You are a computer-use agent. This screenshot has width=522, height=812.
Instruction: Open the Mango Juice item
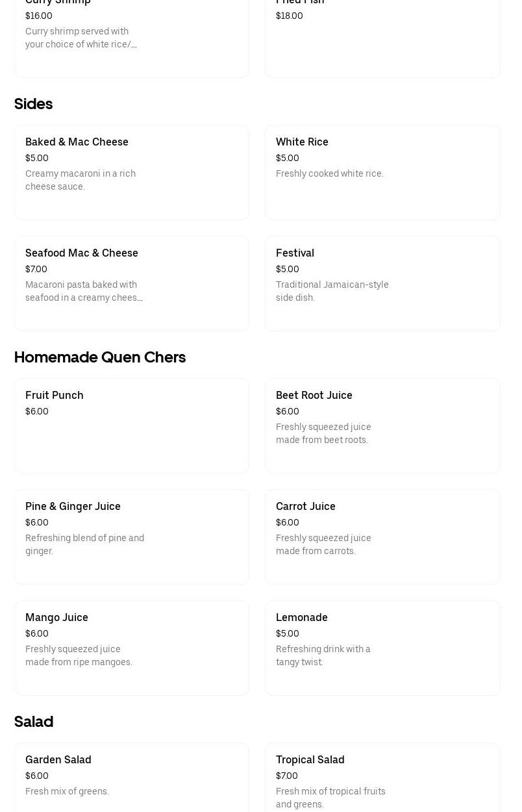pyautogui.click(x=131, y=648)
